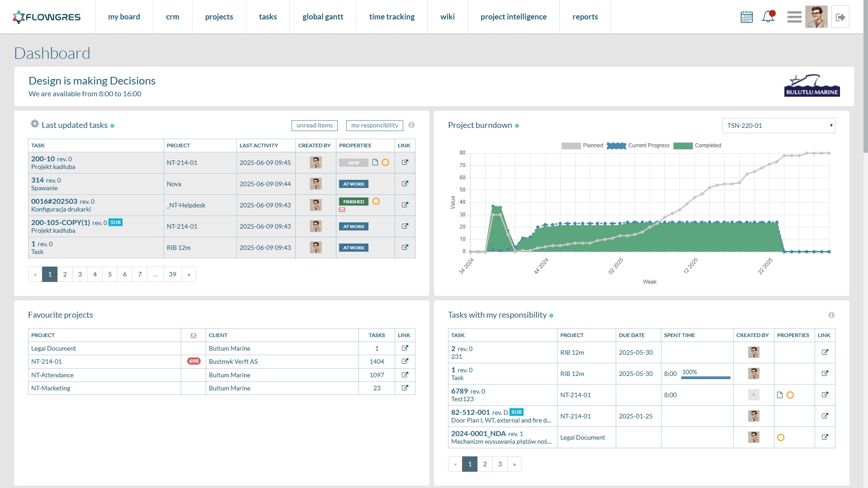
Task: Click info icon beside my responsibility
Action: coord(411,125)
